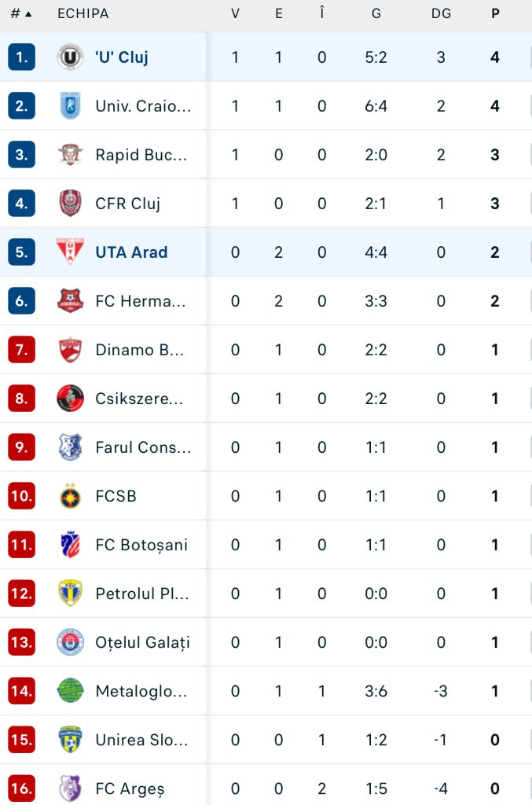Click the Univ. Craiova team logo
Image resolution: width=532 pixels, height=805 pixels.
(70, 106)
